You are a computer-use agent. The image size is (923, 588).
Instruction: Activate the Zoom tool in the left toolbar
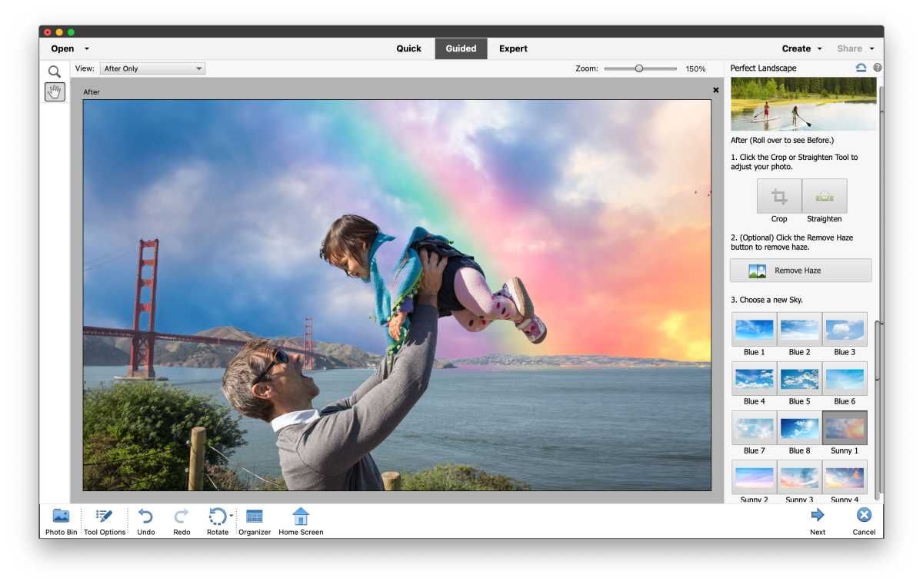tap(54, 71)
